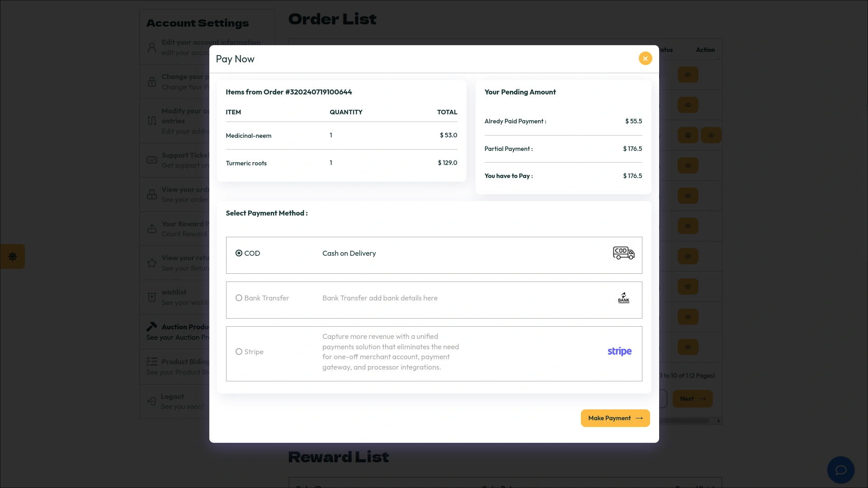Viewport: 868px width, 488px height.
Task: Click the Cash on Delivery description text
Action: [349, 253]
